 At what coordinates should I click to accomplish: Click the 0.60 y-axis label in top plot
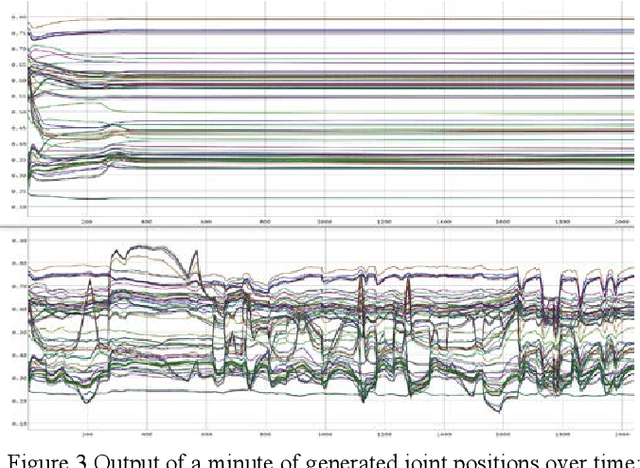click(19, 80)
